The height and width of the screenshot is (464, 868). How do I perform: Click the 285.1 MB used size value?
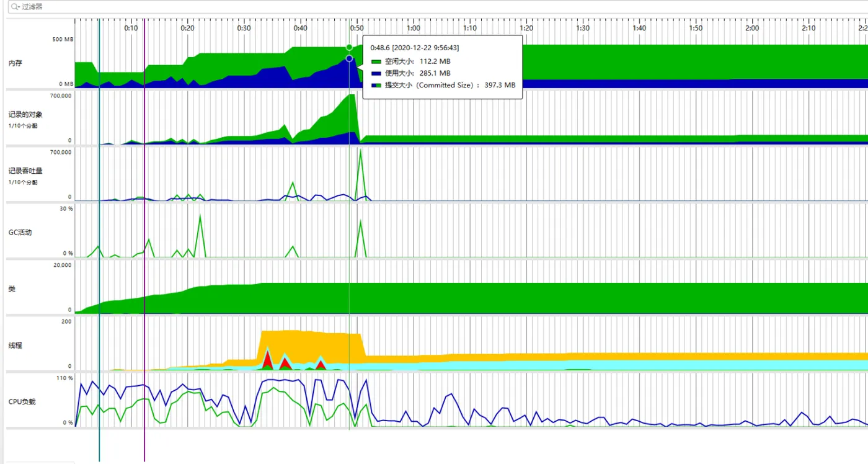coord(435,73)
